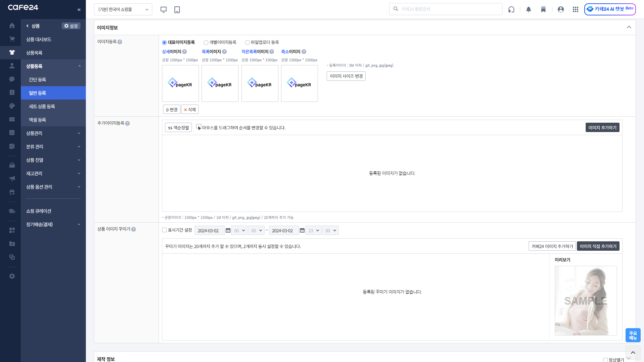The image size is (644, 362).
Task: Open start date calendar picker icon
Action: click(228, 231)
